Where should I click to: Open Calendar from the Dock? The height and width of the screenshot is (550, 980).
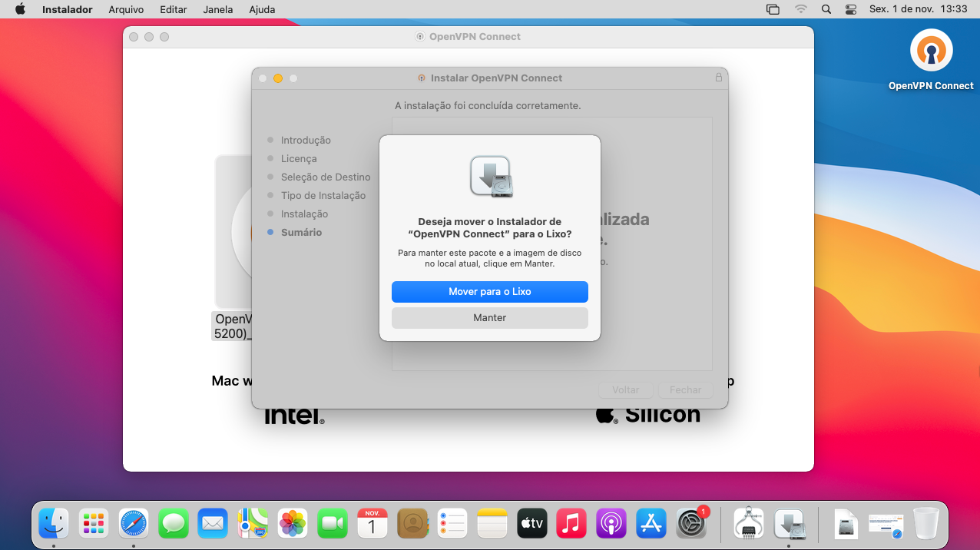click(372, 524)
